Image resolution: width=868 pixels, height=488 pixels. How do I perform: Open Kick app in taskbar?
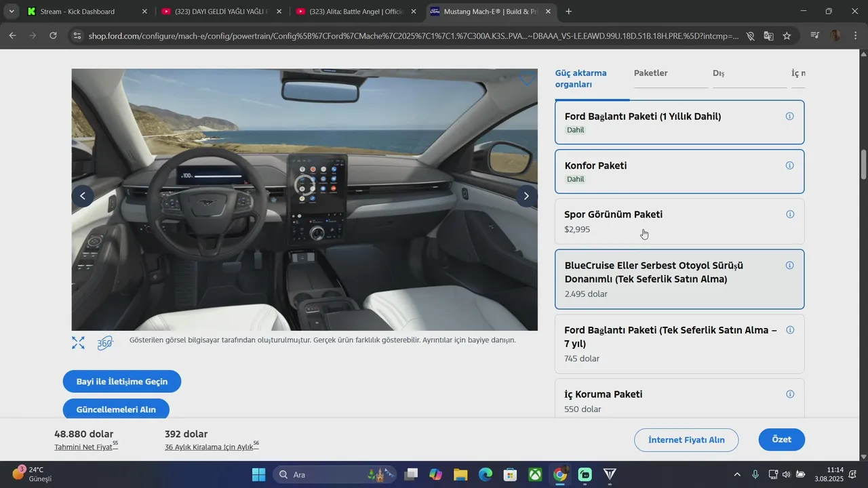point(585,474)
